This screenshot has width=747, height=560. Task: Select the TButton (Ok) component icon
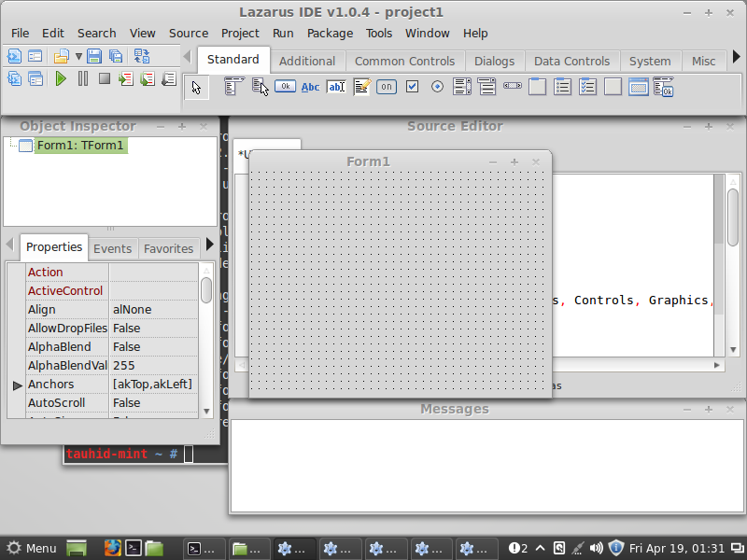tap(285, 86)
